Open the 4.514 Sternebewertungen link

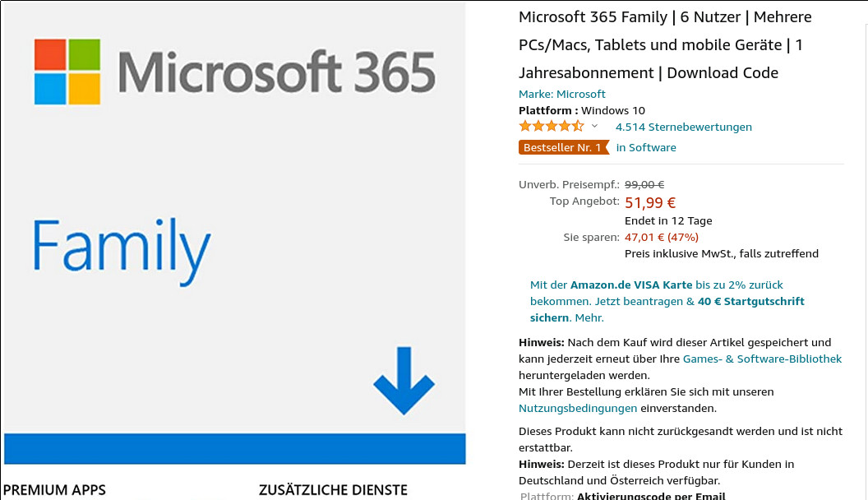pos(683,127)
